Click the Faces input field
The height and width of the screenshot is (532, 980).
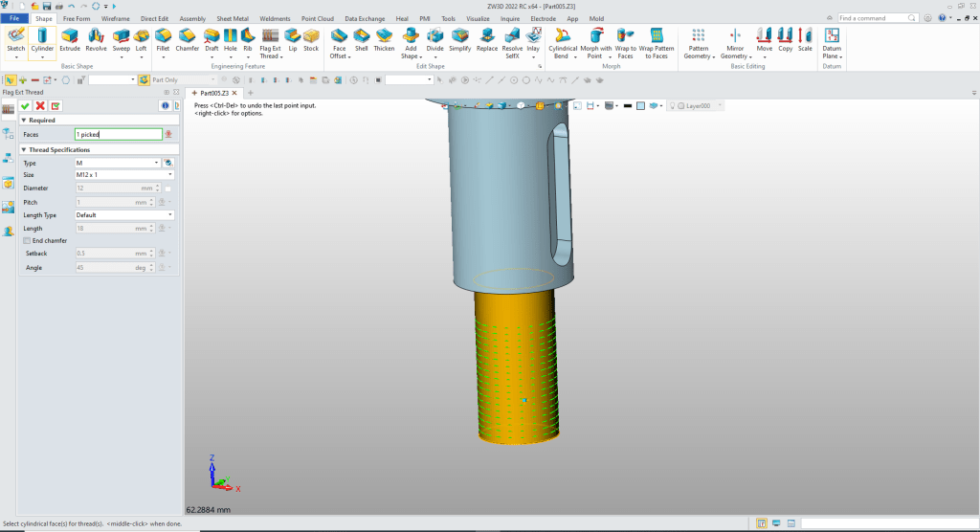118,135
